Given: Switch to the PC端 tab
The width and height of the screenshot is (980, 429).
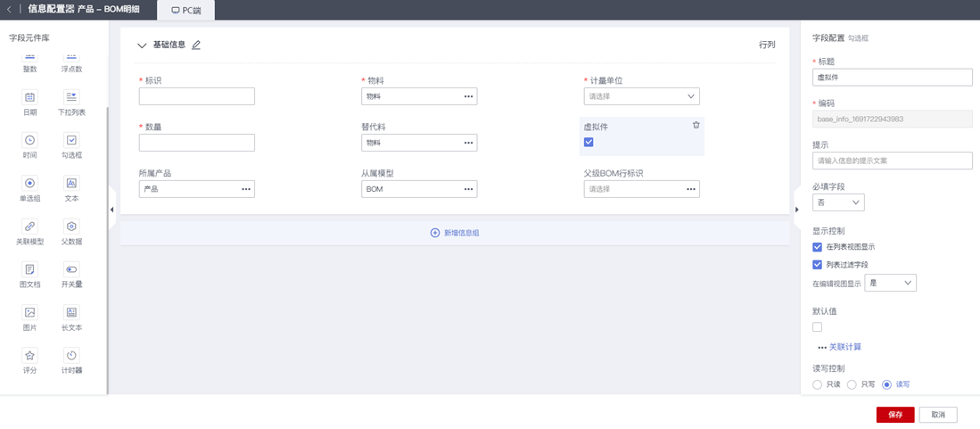Looking at the screenshot, I should (x=186, y=10).
